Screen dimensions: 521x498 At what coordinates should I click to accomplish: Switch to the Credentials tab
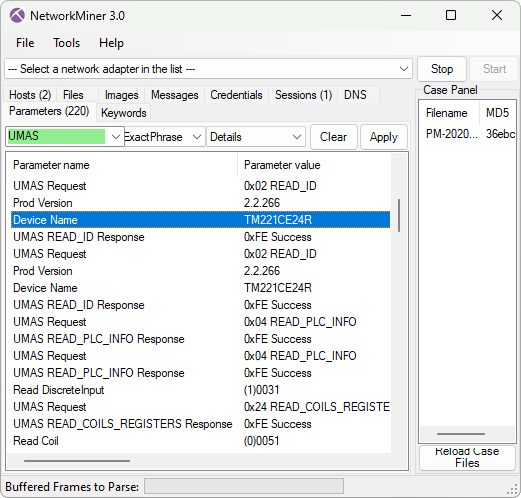point(236,95)
